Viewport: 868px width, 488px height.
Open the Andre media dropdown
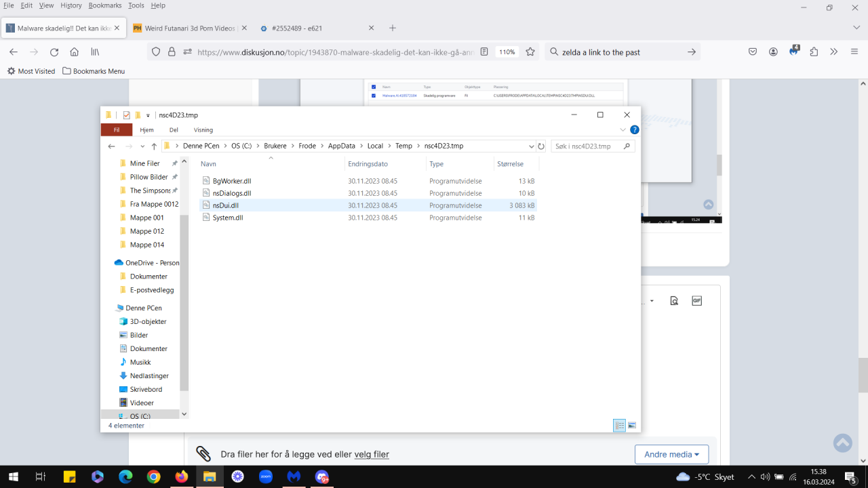pyautogui.click(x=671, y=454)
